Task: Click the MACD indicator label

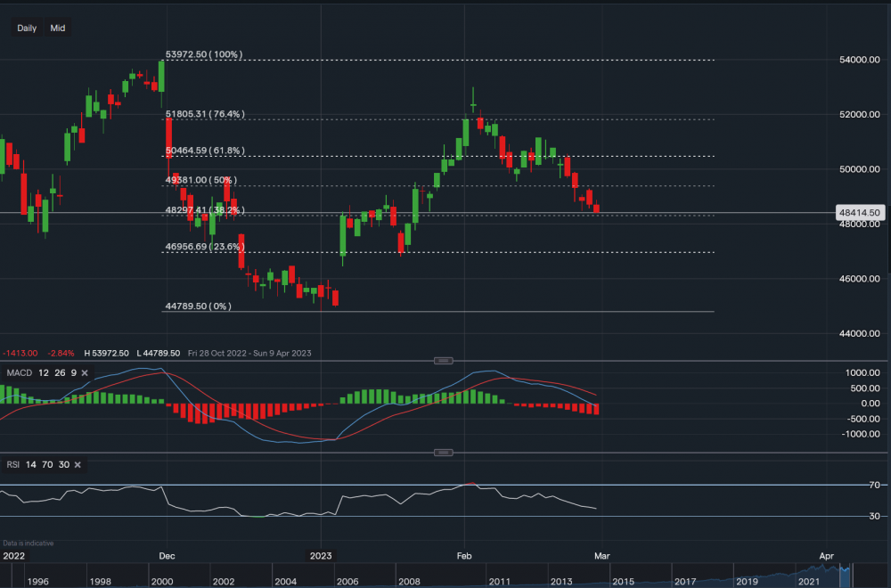Action: click(x=19, y=372)
